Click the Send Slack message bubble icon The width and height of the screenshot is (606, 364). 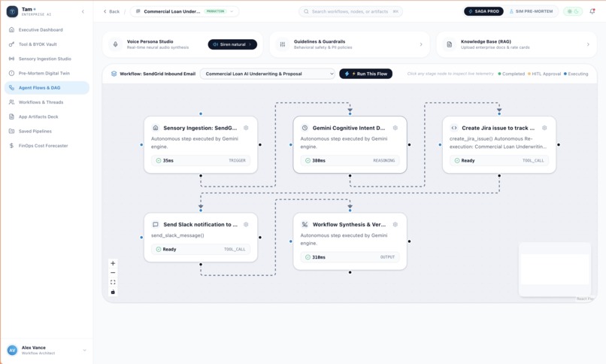156,225
